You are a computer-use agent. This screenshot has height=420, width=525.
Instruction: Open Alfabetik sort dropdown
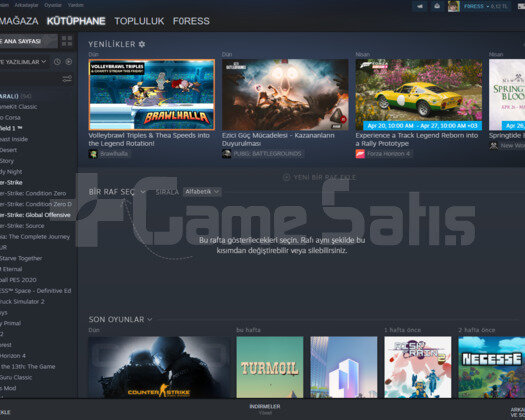point(202,192)
